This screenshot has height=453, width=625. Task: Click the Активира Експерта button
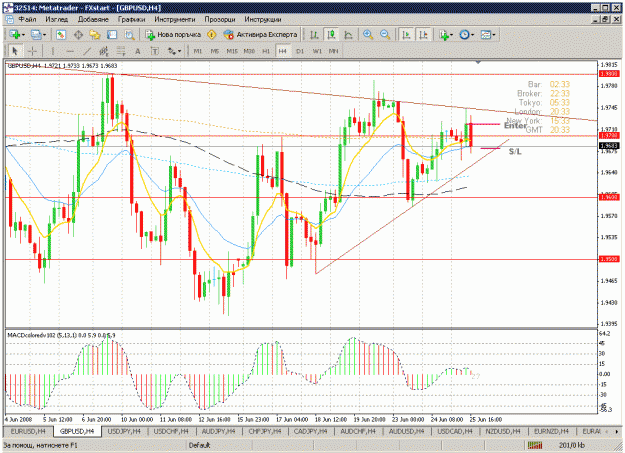pos(261,35)
